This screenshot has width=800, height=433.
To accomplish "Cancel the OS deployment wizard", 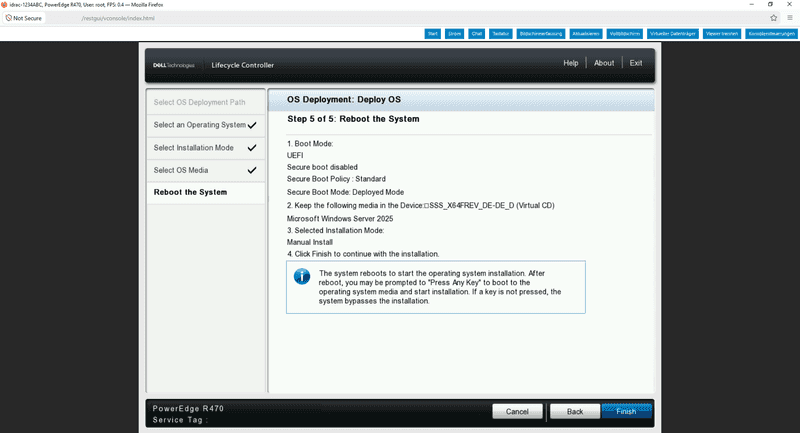I will [x=517, y=412].
